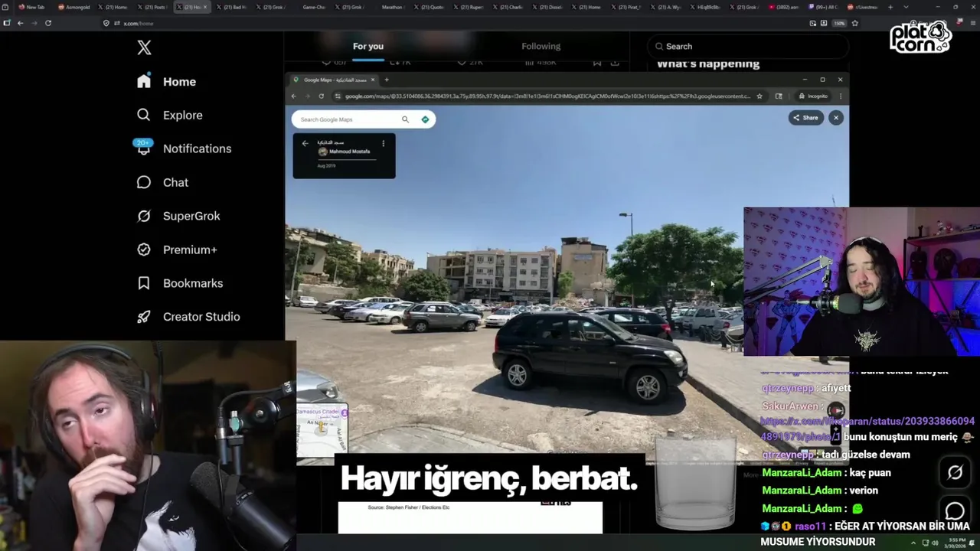Click the Chat bubble icon in sidebar

(144, 182)
